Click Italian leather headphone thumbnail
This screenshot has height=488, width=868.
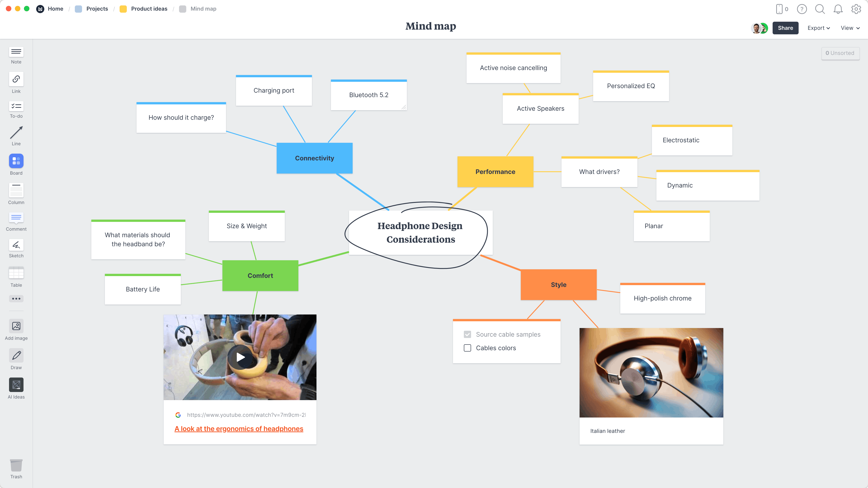(652, 372)
